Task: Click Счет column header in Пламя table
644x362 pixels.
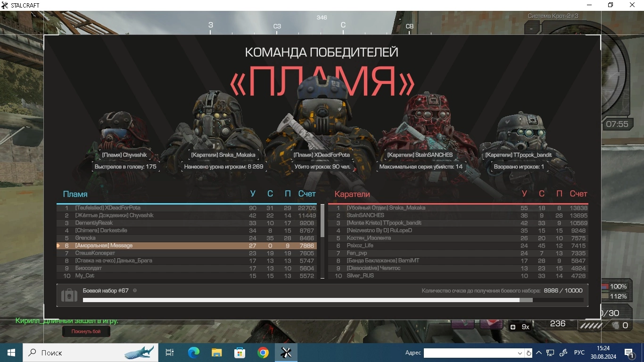Action: (307, 194)
